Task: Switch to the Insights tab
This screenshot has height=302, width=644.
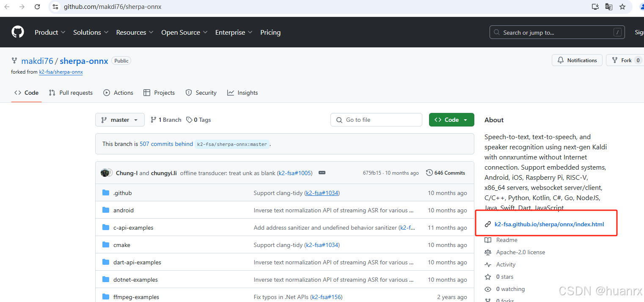Action: (x=242, y=93)
